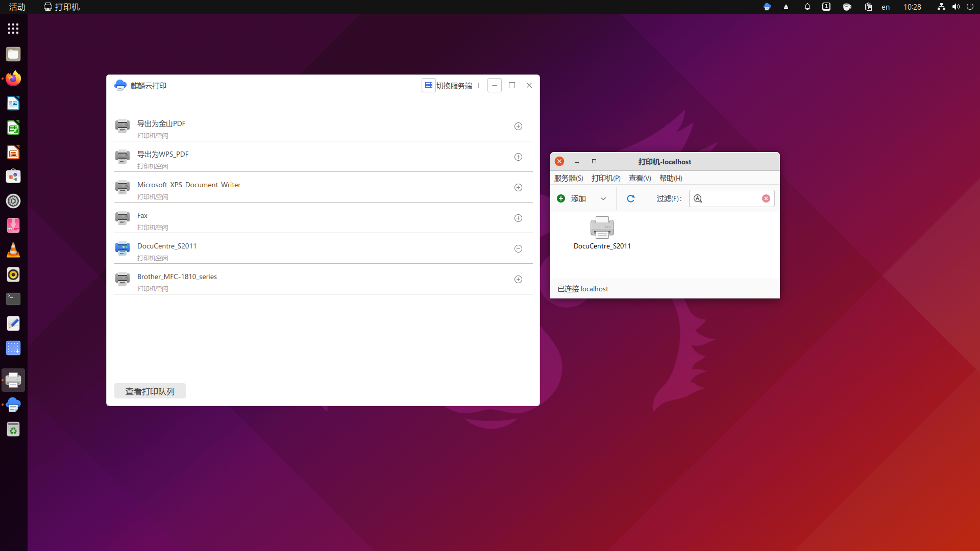Select Microsoft_XPS_Document_Writer name text
980x551 pixels.
click(189, 185)
